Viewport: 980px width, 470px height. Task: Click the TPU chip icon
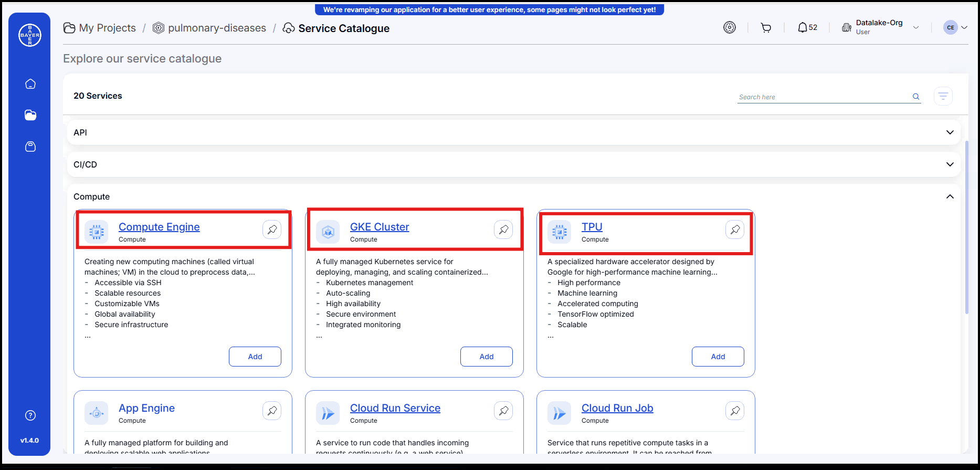560,232
